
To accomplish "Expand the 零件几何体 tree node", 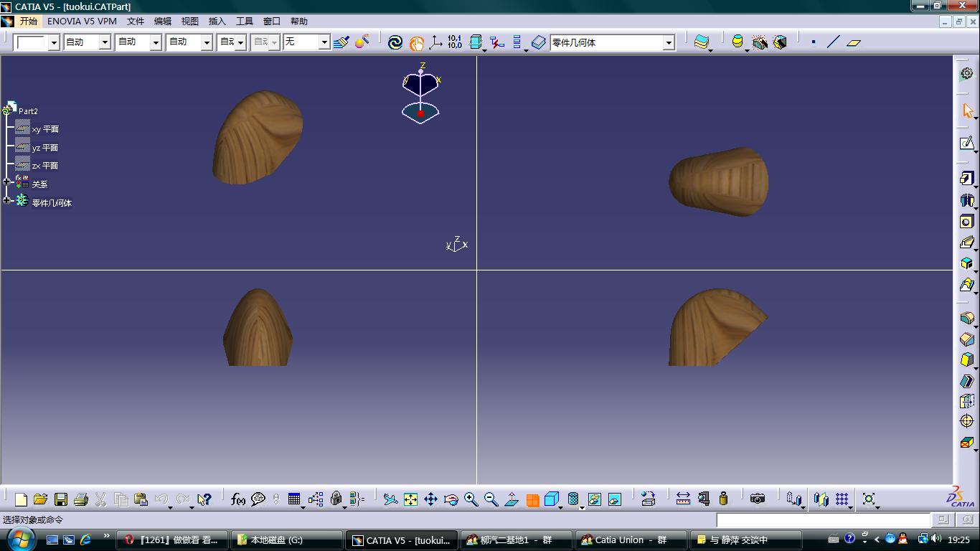I will pyautogui.click(x=7, y=201).
